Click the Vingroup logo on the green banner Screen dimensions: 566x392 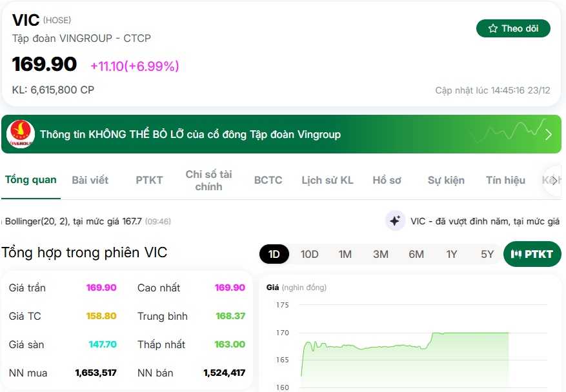(22, 133)
